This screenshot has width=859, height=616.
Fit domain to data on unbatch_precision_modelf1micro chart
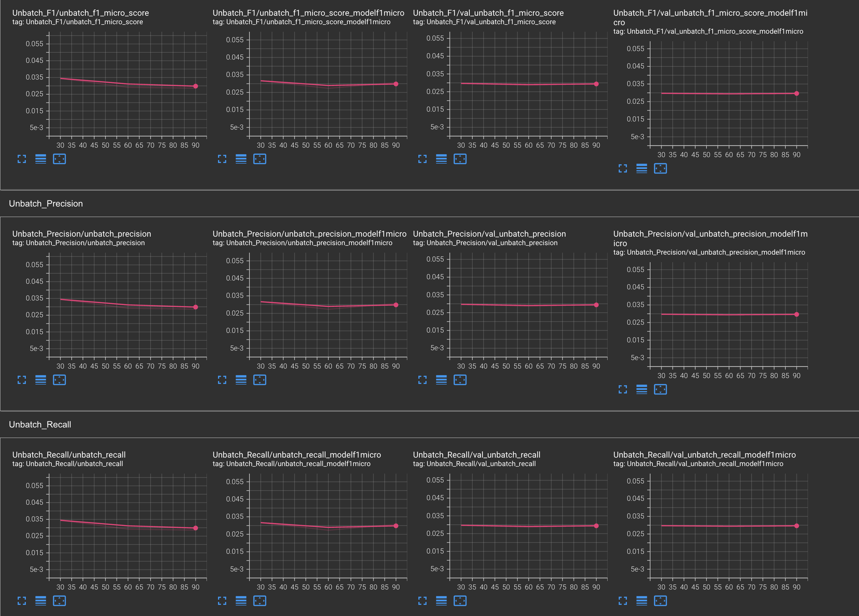click(260, 380)
